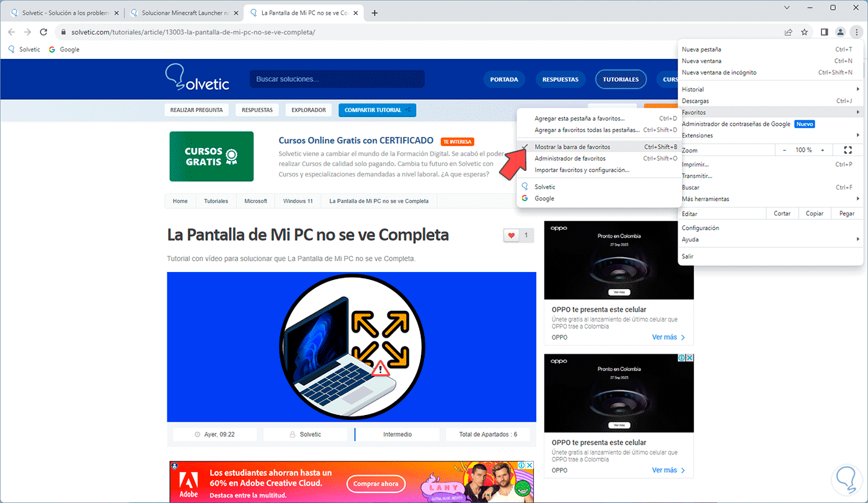Open the Chrome profile avatar menu
The width and height of the screenshot is (868, 503).
click(x=840, y=32)
